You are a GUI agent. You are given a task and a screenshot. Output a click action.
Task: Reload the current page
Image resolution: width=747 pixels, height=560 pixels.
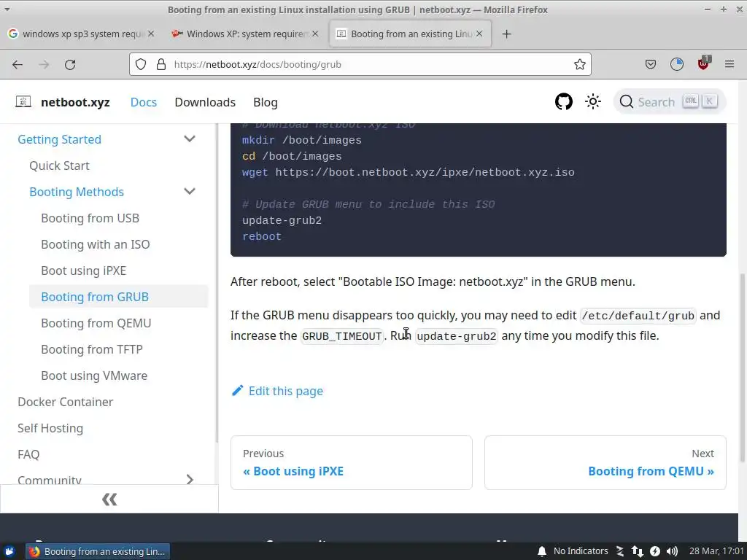point(70,64)
